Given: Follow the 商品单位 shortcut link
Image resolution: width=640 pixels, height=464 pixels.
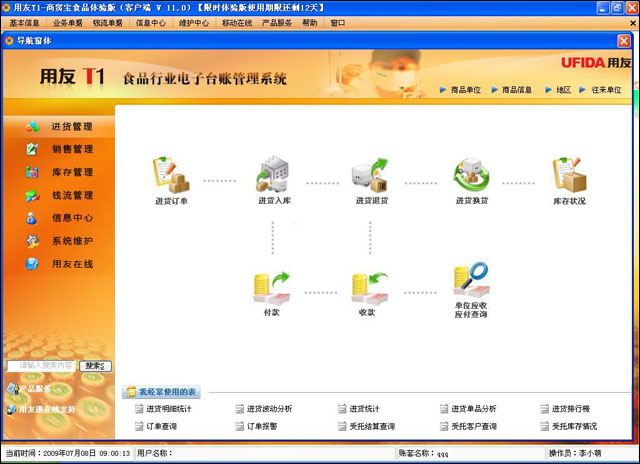Looking at the screenshot, I should 465,90.
